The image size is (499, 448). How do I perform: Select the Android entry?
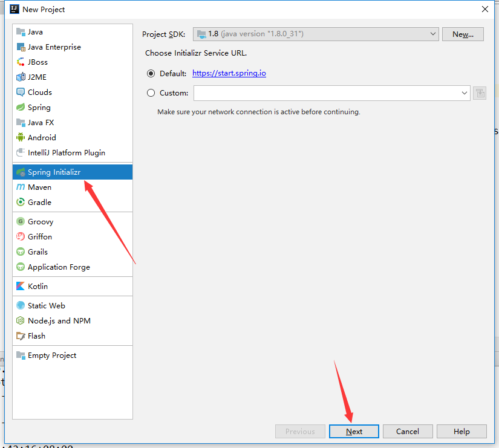[73, 137]
